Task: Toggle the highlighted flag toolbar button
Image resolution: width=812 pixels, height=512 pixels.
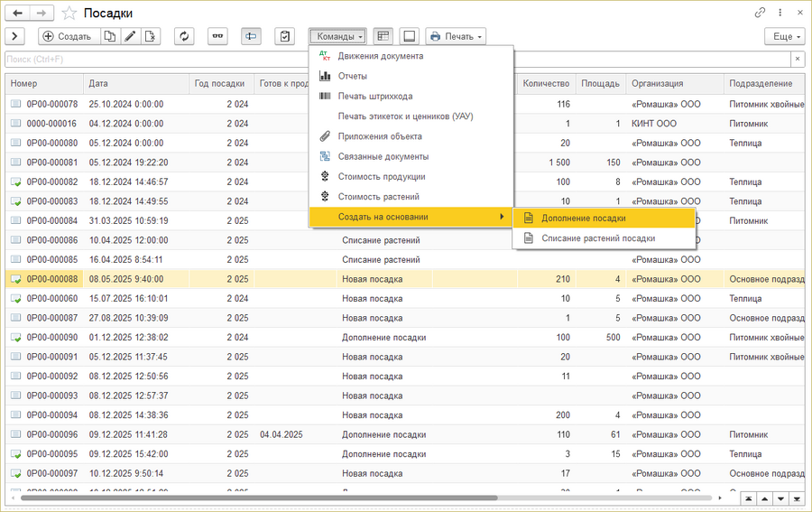Action: (x=251, y=36)
